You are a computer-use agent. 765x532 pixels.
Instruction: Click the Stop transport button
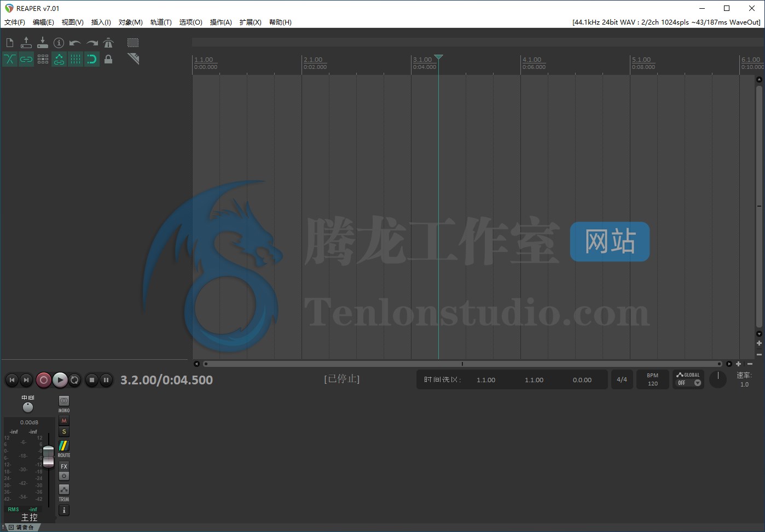pyautogui.click(x=92, y=380)
